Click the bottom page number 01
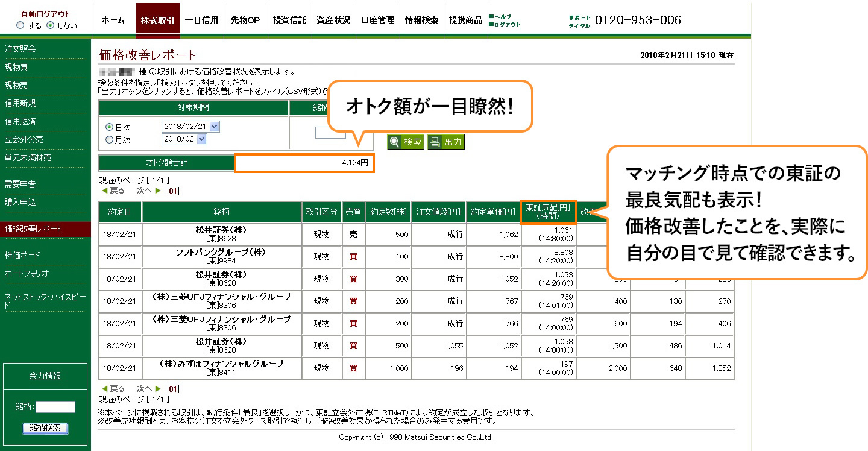868x451 pixels. 173,389
